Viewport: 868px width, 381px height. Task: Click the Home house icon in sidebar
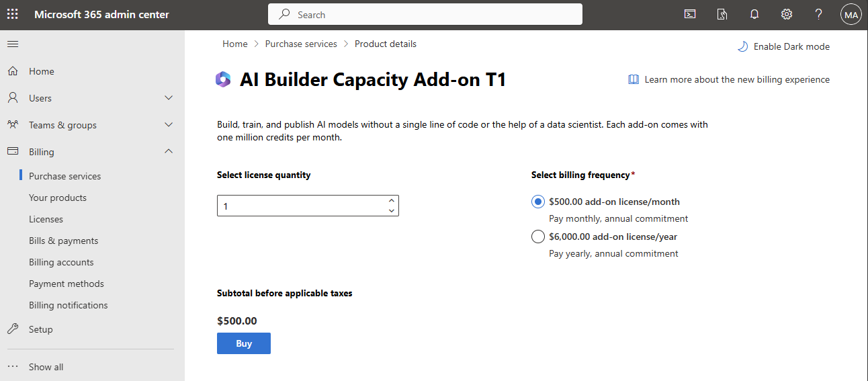pos(13,71)
